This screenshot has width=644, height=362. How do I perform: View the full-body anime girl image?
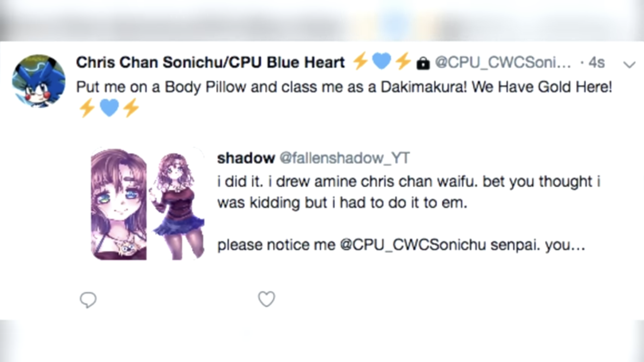[x=178, y=204]
